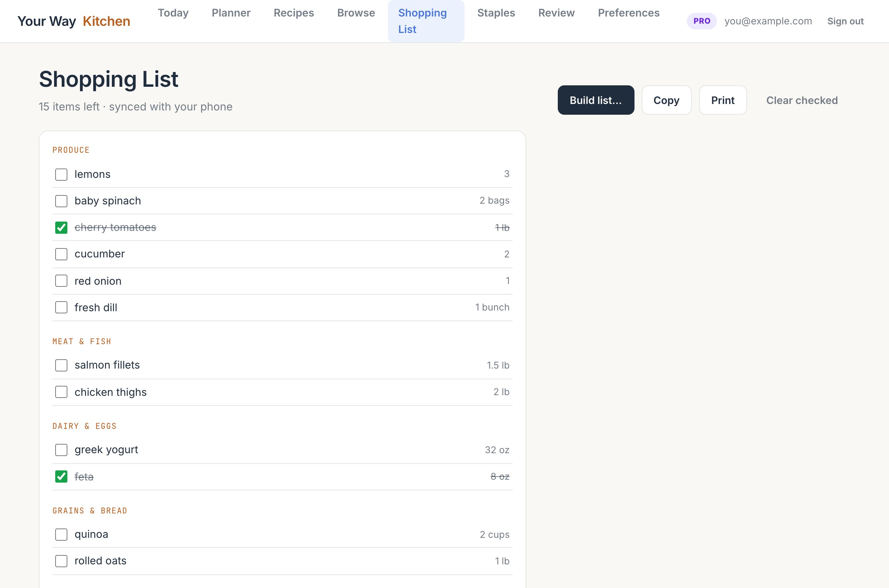This screenshot has width=889, height=588.
Task: Check the quinoa checkbox
Action: click(61, 534)
